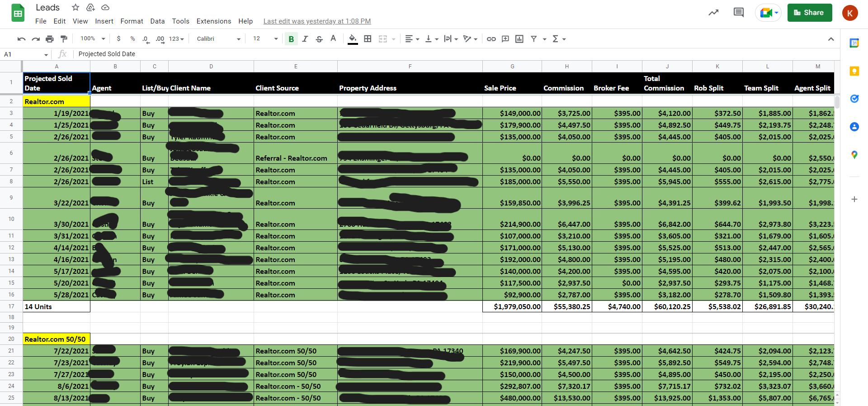Open the Tools menu
Image resolution: width=868 pixels, height=406 pixels.
tap(180, 21)
